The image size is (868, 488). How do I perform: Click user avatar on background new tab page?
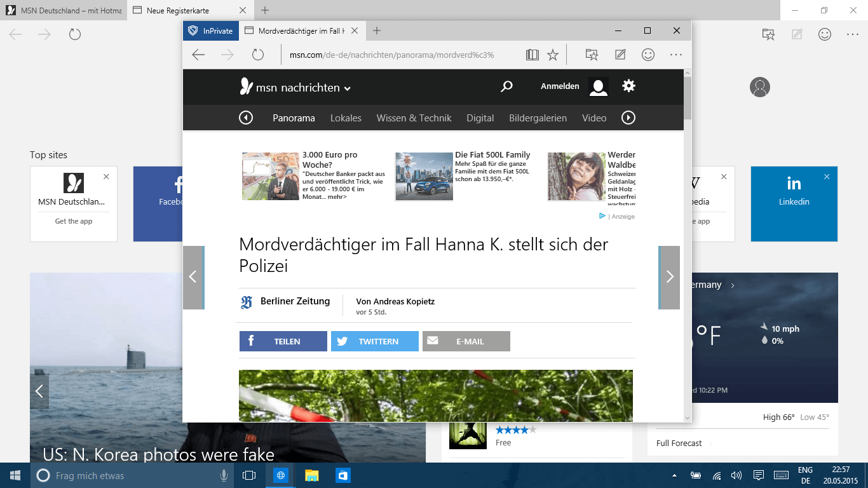tap(760, 87)
